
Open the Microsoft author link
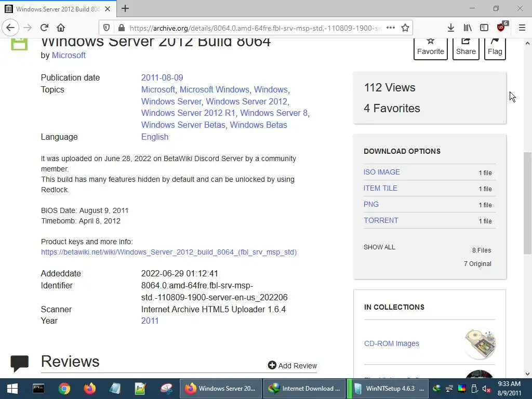[69, 55]
